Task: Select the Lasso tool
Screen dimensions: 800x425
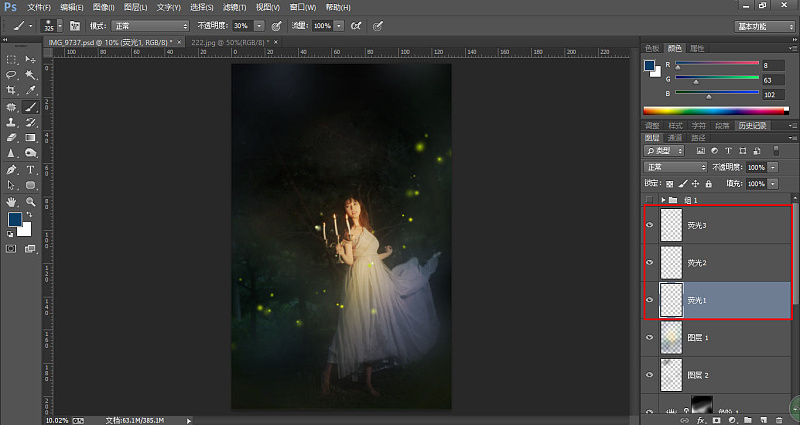Action: tap(11, 75)
